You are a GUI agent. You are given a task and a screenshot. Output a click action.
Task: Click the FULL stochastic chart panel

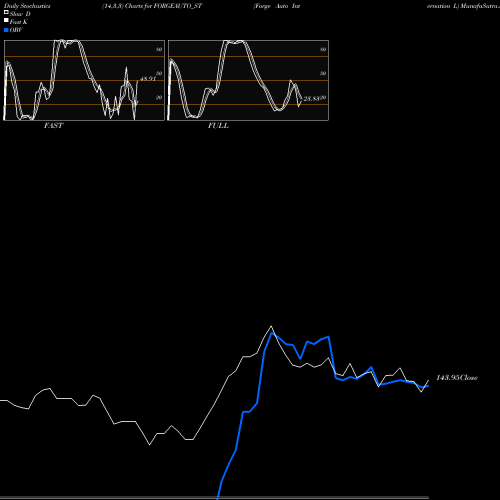click(248, 80)
